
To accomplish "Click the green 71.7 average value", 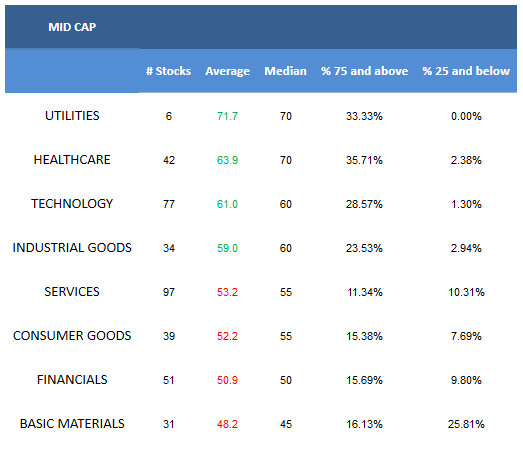I will [227, 116].
